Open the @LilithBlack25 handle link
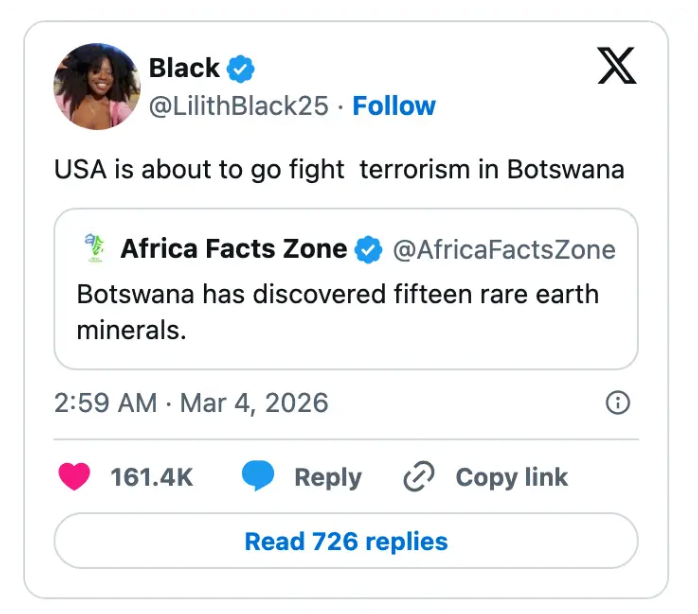The height and width of the screenshot is (614, 698). (x=238, y=106)
